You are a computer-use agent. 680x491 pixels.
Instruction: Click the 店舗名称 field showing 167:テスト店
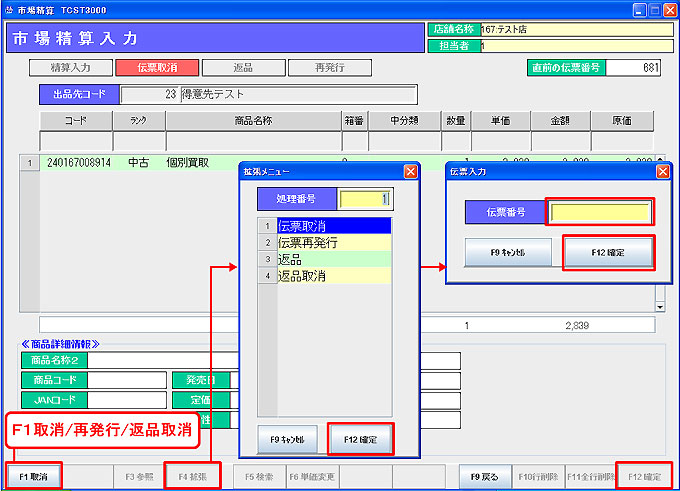click(576, 29)
